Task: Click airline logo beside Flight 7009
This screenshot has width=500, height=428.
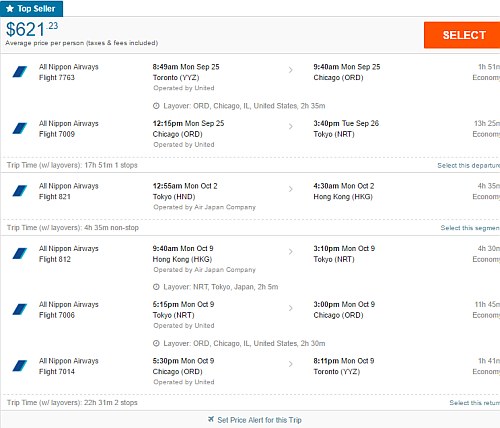Action: click(x=20, y=128)
